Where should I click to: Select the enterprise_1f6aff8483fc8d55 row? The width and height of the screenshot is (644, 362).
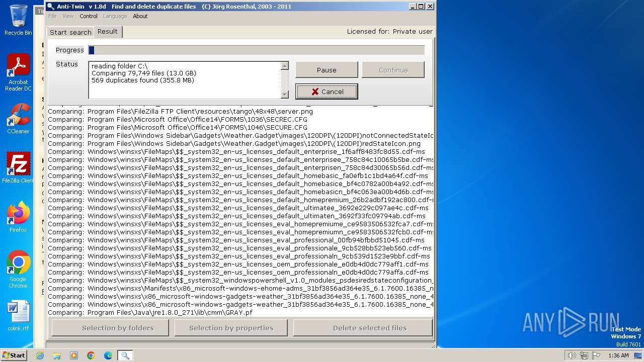coord(240,152)
